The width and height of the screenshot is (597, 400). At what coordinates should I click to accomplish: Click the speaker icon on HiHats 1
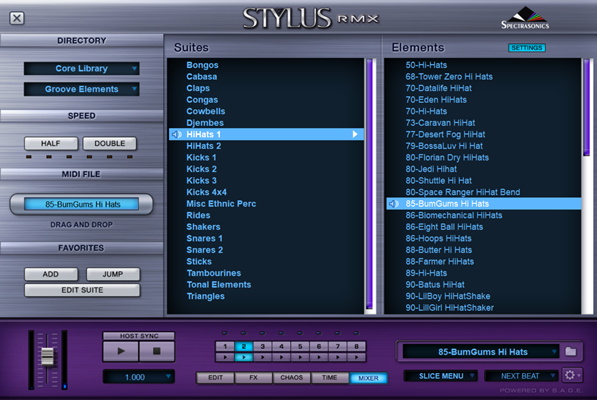(176, 134)
